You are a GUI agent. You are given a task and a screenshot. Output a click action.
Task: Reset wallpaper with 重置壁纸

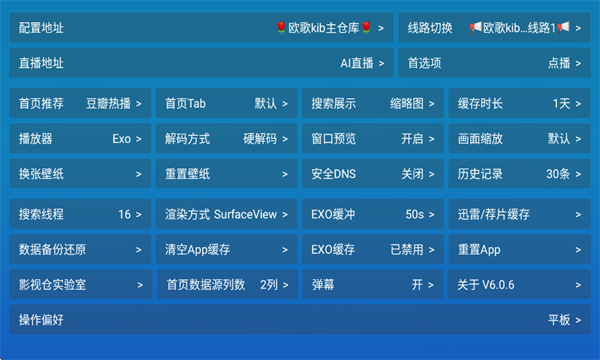[x=227, y=174]
